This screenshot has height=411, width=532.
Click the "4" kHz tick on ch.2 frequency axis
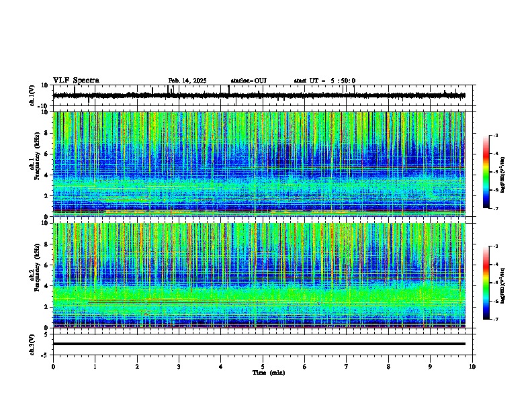[47, 286]
